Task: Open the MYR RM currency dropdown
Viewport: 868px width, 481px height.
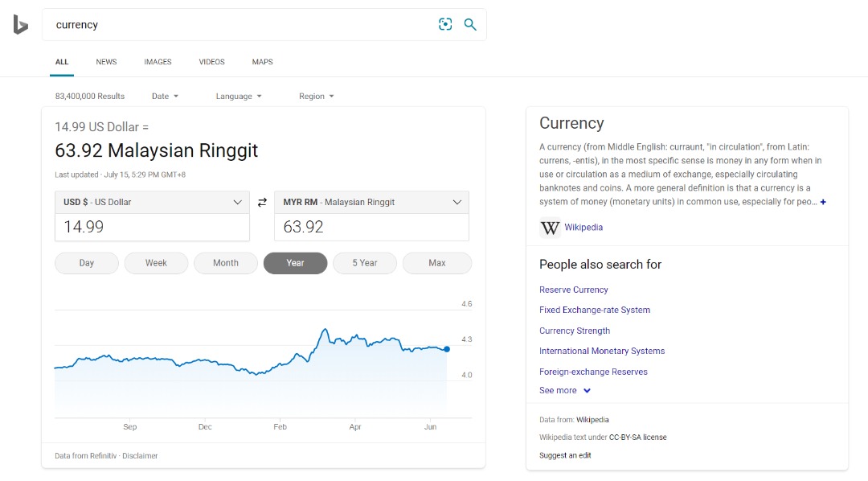Action: tap(371, 202)
